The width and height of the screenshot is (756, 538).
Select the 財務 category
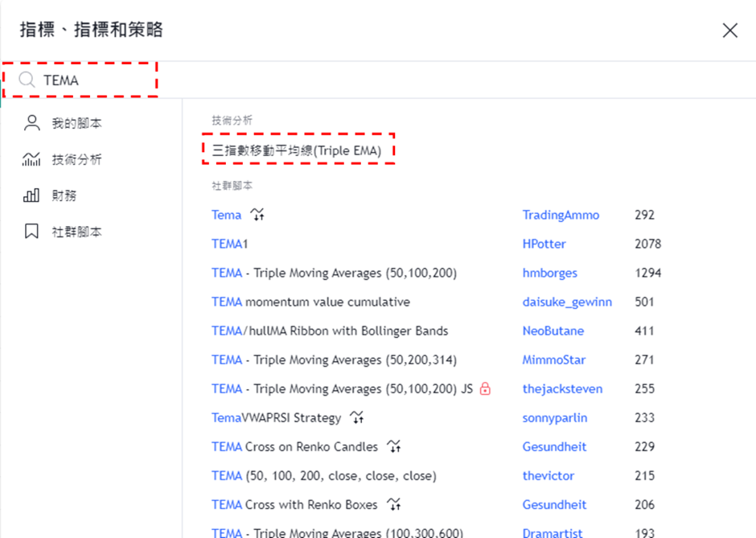64,195
